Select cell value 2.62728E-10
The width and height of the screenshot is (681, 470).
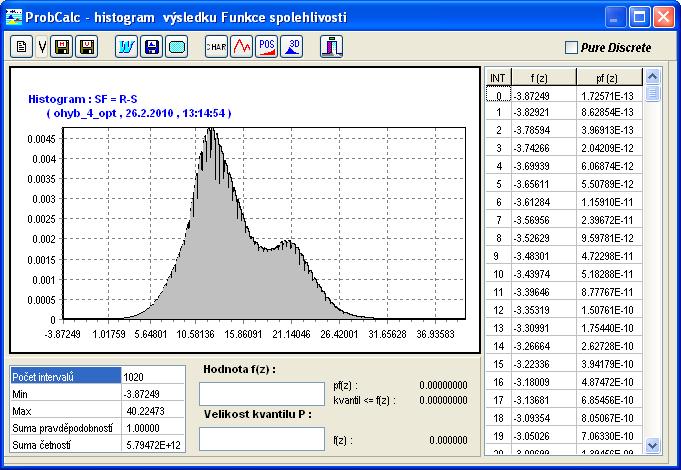(609, 347)
